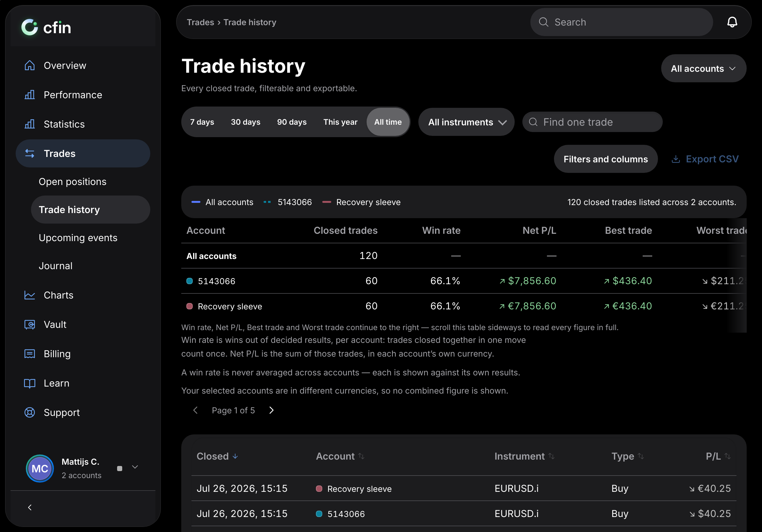Viewport: 762px width, 532px height.
Task: Open the All accounts dropdown
Action: (x=704, y=68)
